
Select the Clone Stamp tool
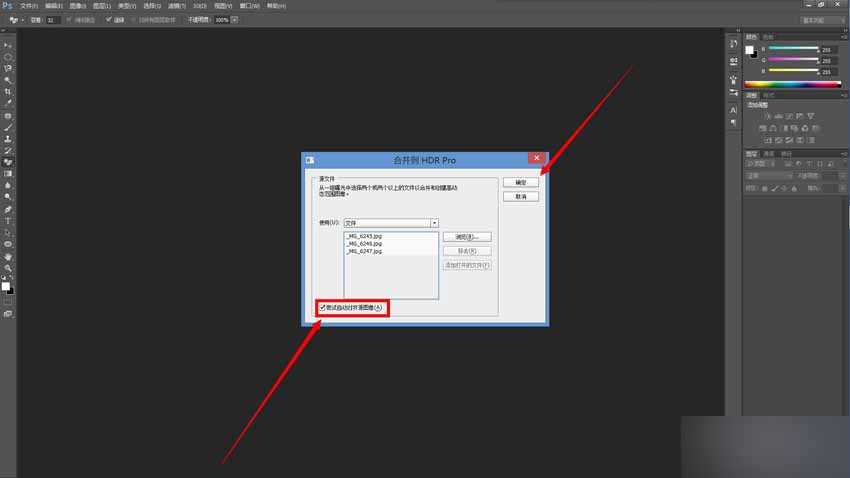click(x=8, y=139)
